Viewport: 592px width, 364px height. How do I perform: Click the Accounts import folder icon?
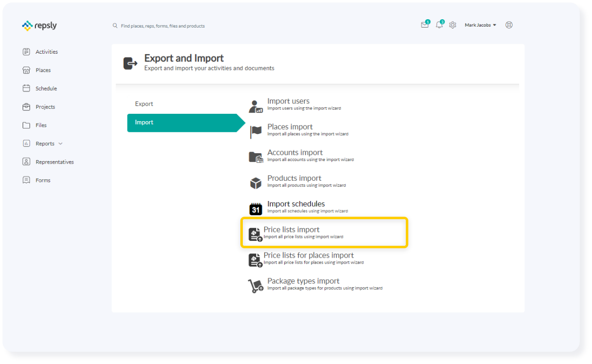pos(256,157)
